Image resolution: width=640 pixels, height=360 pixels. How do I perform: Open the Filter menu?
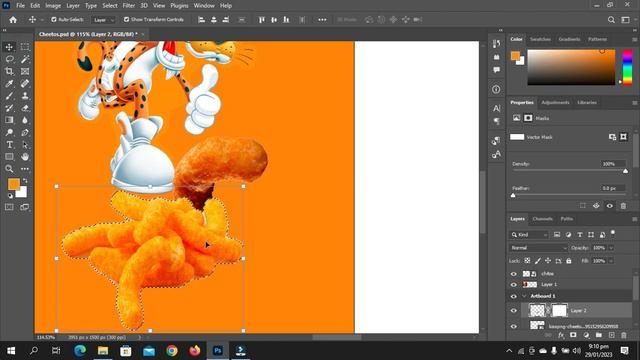[x=129, y=6]
